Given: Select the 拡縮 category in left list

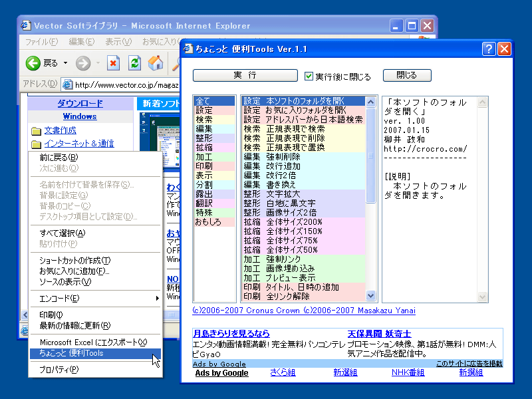Looking at the screenshot, I should (214, 148).
